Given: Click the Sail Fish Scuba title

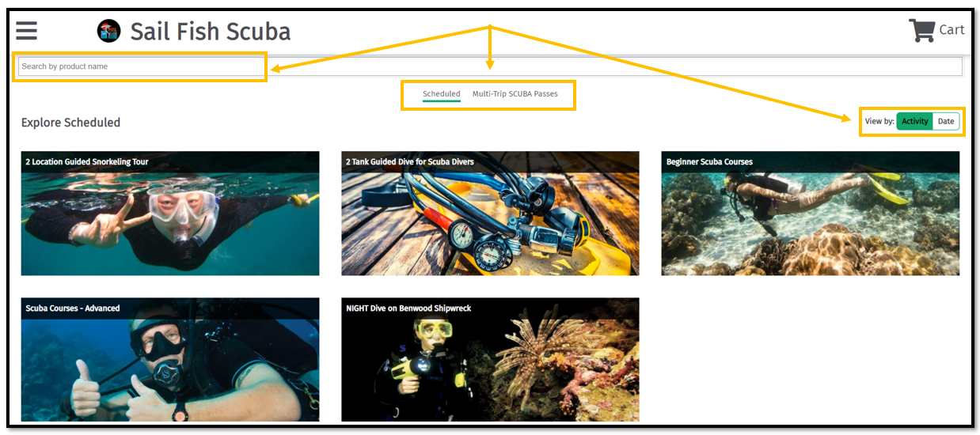Looking at the screenshot, I should point(211,32).
